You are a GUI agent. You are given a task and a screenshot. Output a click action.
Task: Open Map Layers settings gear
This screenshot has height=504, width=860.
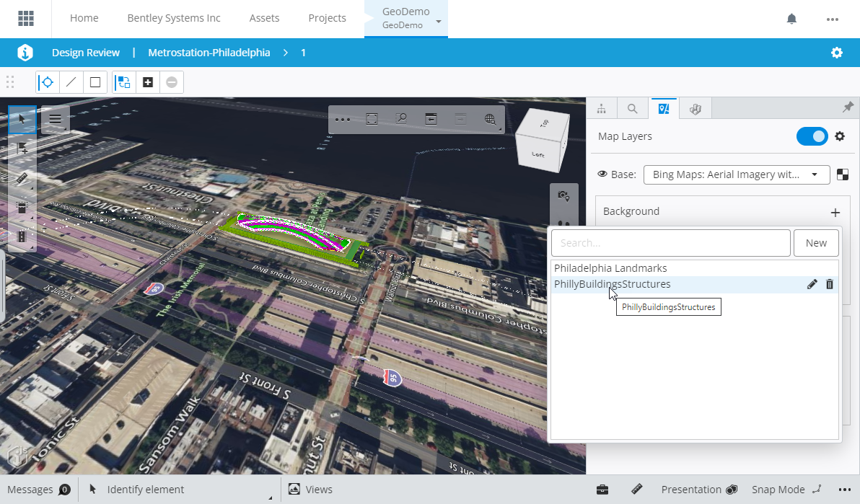click(x=840, y=136)
